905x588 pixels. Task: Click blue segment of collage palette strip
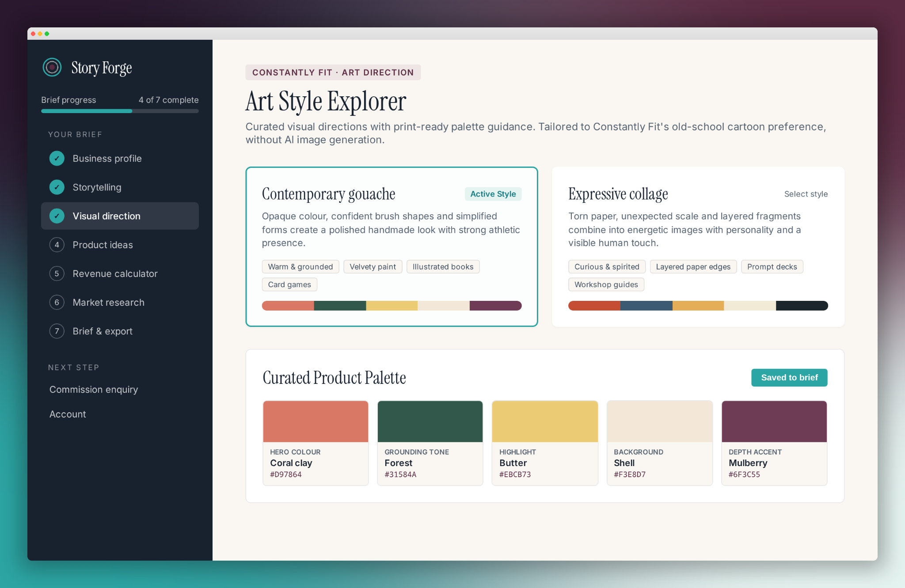pyautogui.click(x=646, y=306)
